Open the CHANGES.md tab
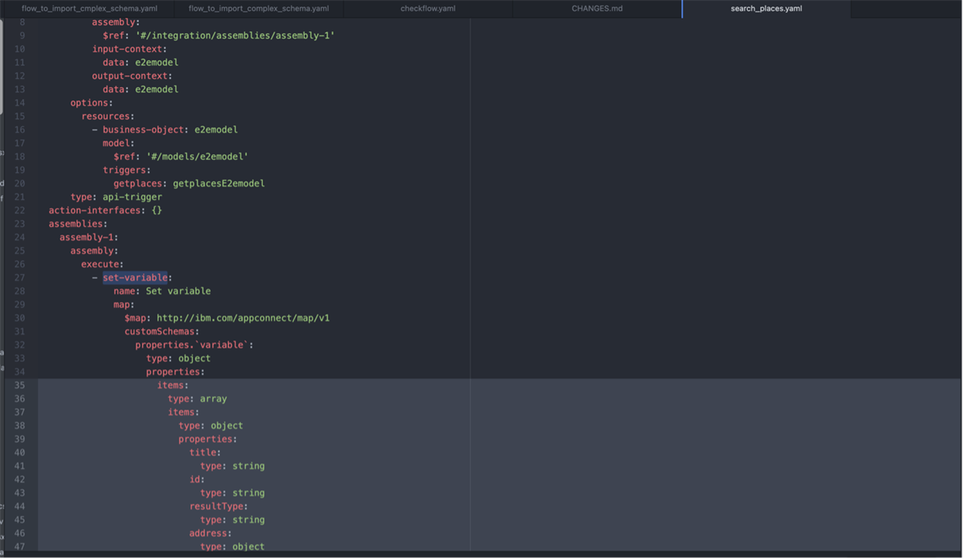Screen dimensions: 964x560 click(x=596, y=9)
